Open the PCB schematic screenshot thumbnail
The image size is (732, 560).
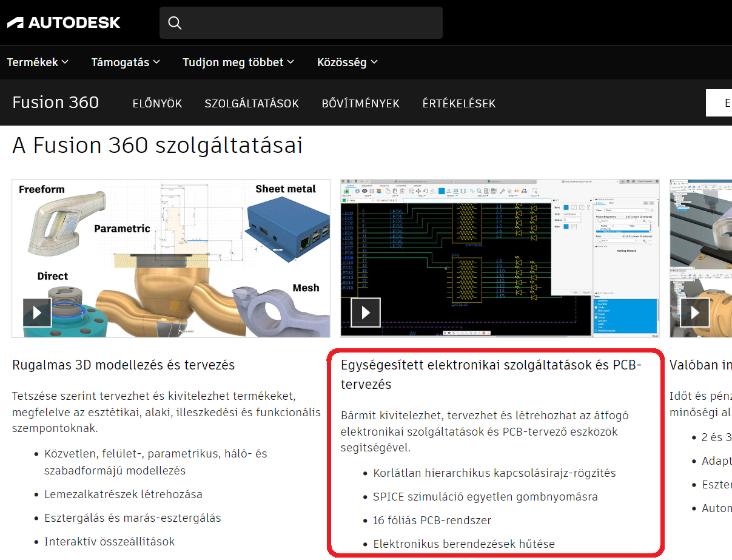point(500,258)
